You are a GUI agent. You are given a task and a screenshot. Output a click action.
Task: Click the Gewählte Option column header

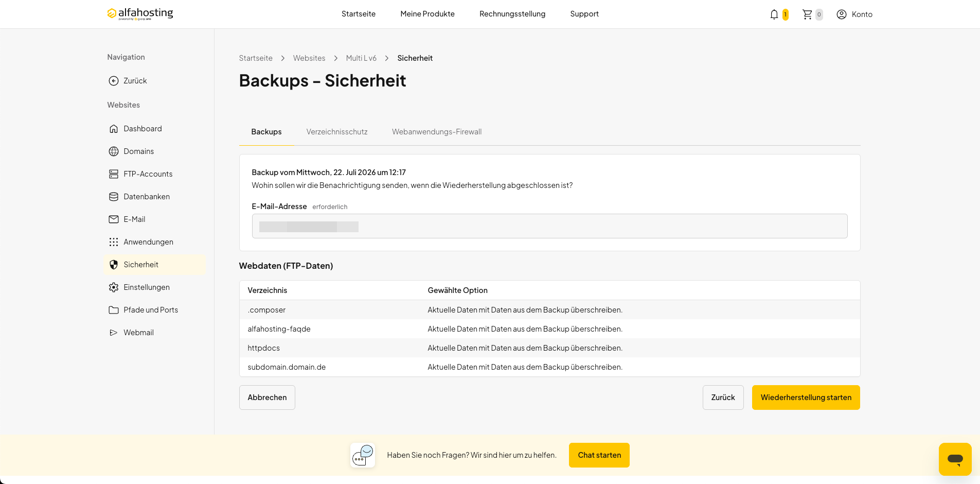(457, 290)
